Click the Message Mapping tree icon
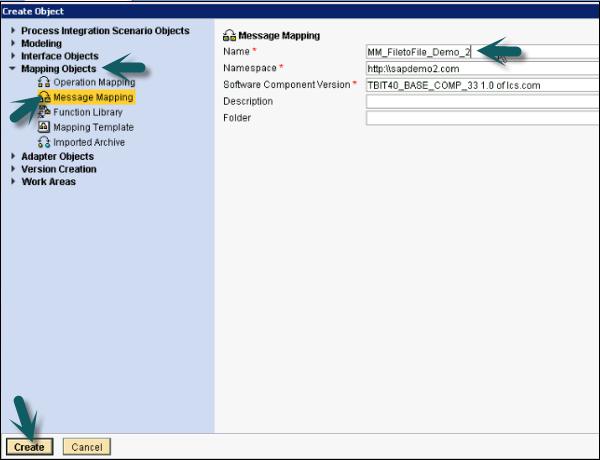The width and height of the screenshot is (600, 460). [x=44, y=97]
